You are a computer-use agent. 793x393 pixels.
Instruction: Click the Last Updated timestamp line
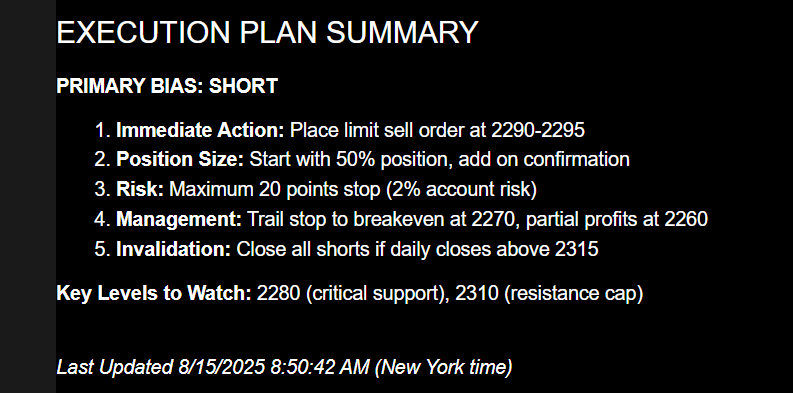[x=284, y=368]
